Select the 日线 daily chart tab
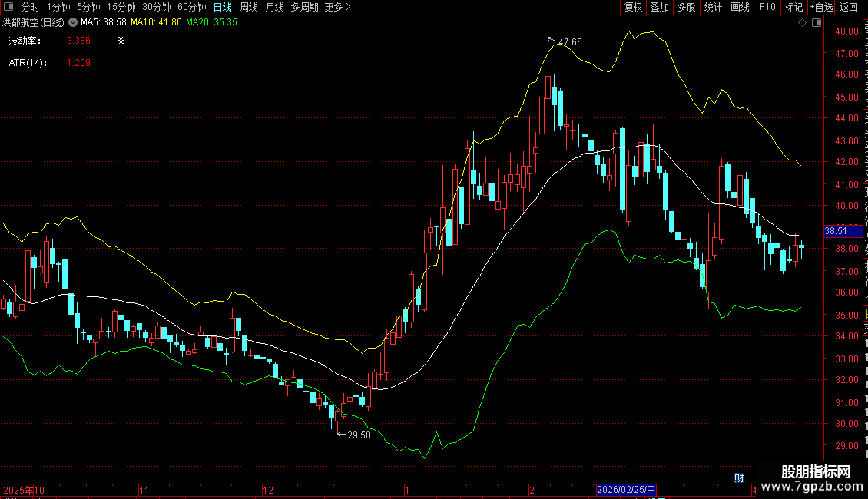Viewport: 868px width, 499px height. click(223, 7)
